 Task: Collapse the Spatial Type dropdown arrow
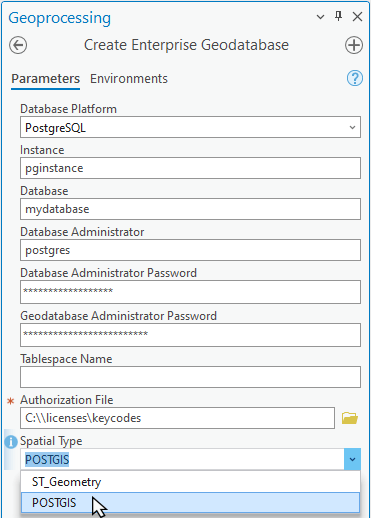352,459
